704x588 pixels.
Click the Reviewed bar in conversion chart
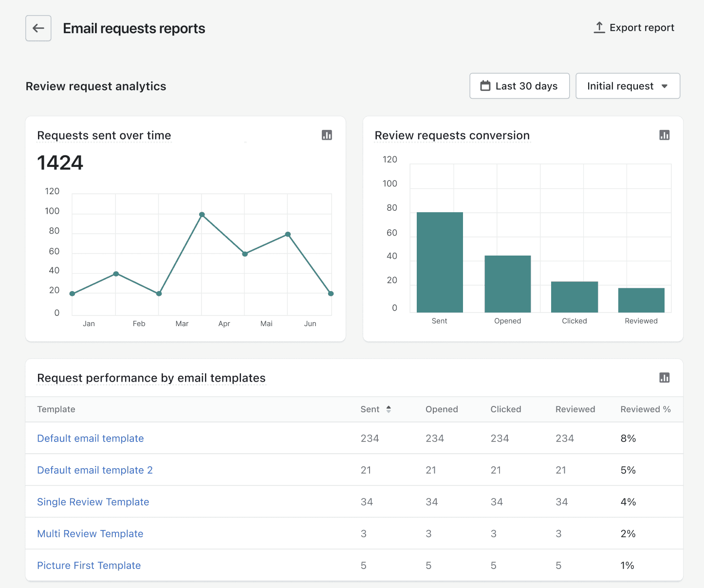pyautogui.click(x=641, y=300)
